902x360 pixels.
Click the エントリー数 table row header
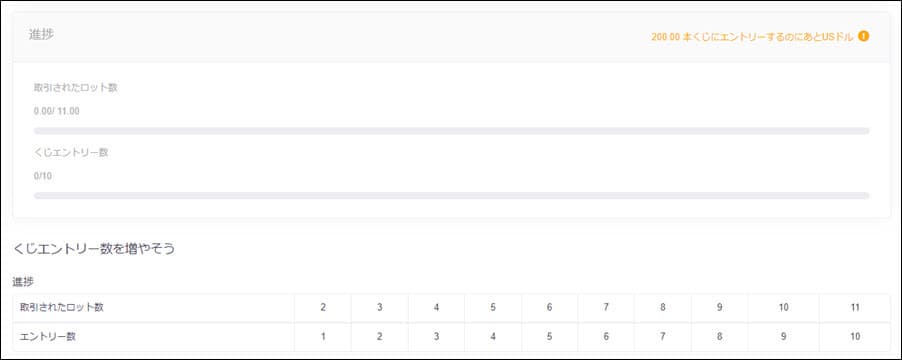click(x=154, y=336)
